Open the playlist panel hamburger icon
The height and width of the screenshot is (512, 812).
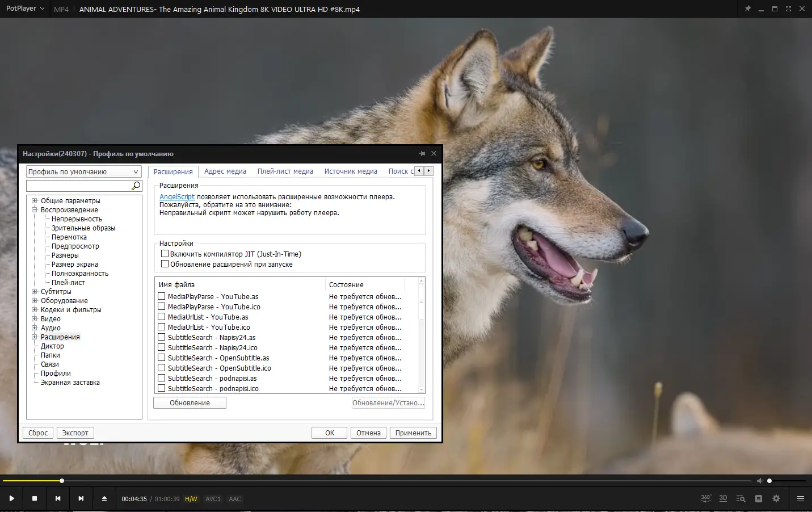(x=801, y=498)
